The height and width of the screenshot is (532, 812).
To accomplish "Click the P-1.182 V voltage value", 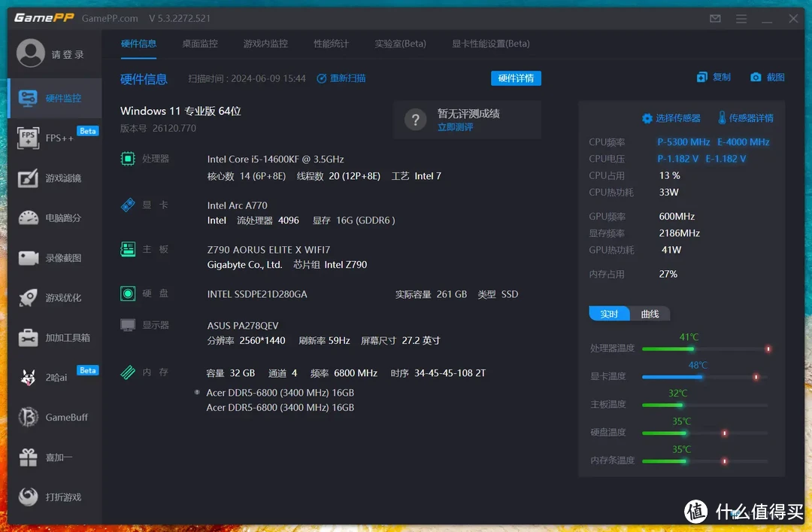I will (678, 159).
